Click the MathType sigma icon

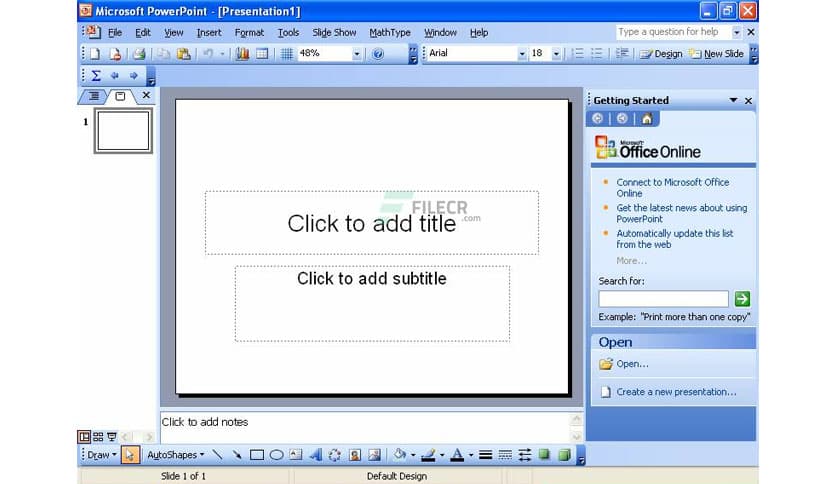[96, 76]
